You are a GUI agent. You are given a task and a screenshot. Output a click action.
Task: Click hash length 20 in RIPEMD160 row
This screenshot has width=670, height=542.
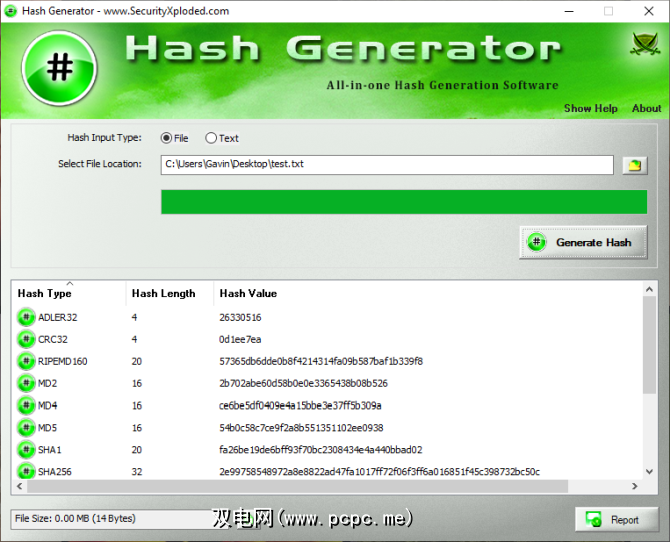click(x=137, y=361)
